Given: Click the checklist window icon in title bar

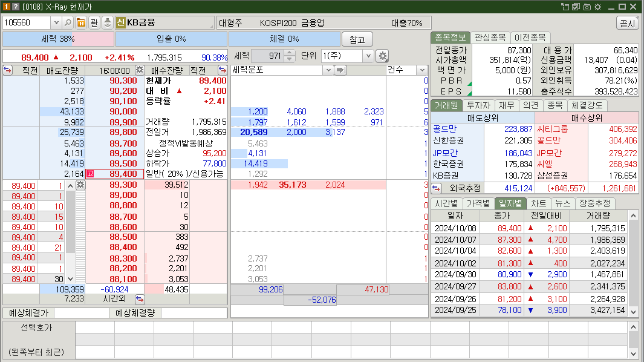Looking at the screenshot, I should point(576,7).
